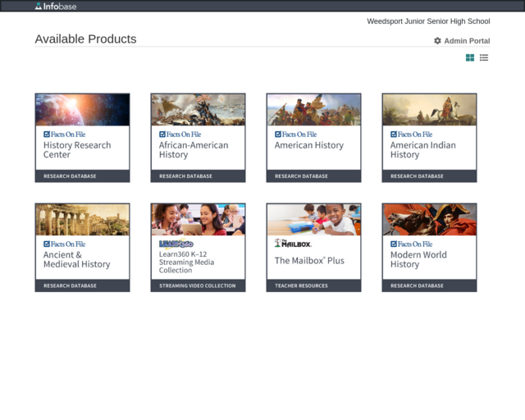Viewport: 525px width, 420px height.
Task: Open Ancient & Medieval History title
Action: tap(76, 259)
